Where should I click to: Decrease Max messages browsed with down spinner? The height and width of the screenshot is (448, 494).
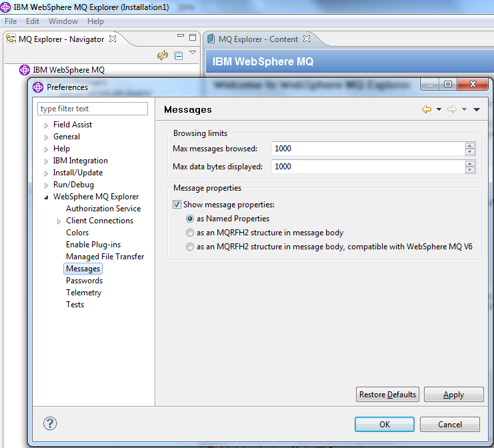[x=470, y=151]
